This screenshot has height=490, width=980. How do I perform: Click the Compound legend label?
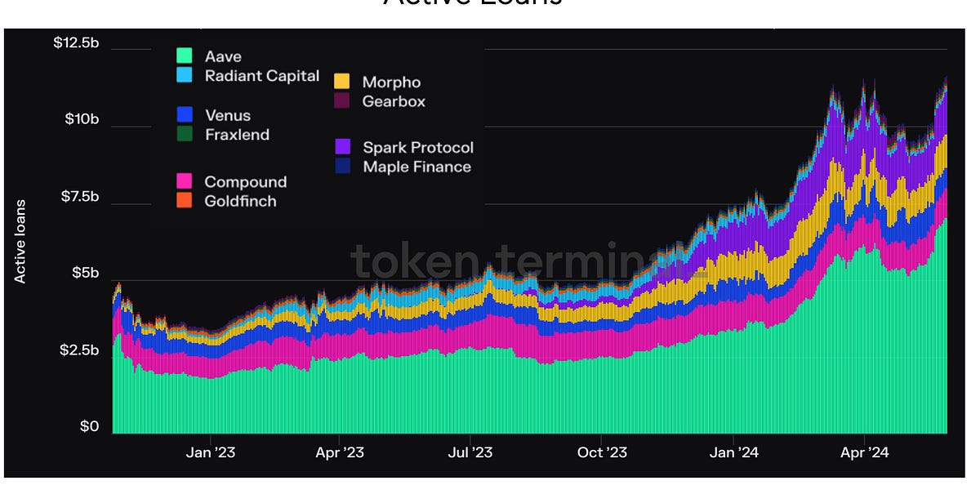click(x=245, y=181)
